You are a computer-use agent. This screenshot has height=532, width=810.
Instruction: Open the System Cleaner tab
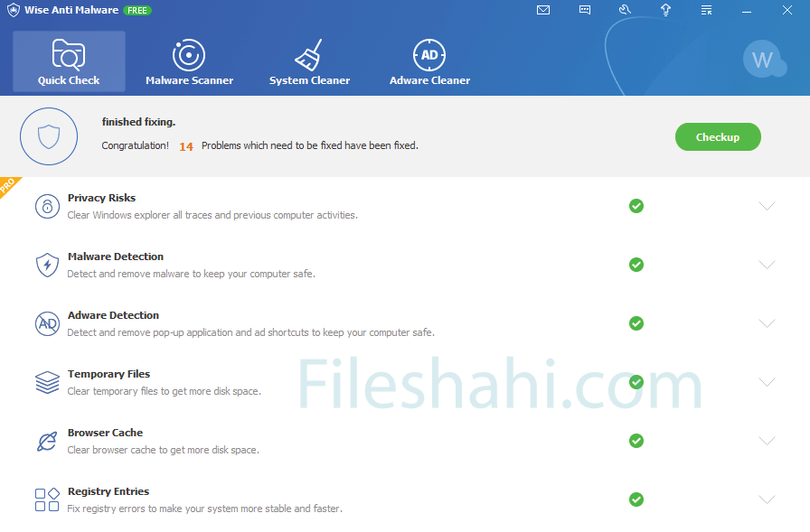click(309, 61)
